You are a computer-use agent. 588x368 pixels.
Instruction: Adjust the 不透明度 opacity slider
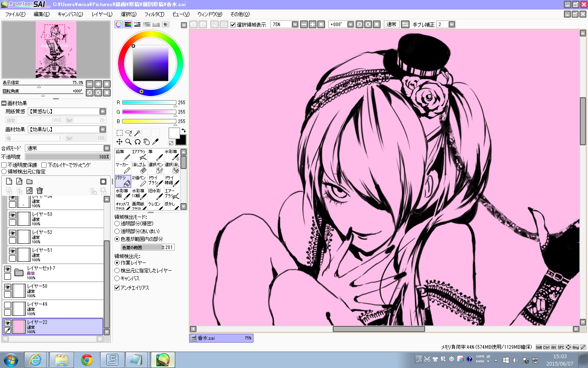pyautogui.click(x=68, y=157)
